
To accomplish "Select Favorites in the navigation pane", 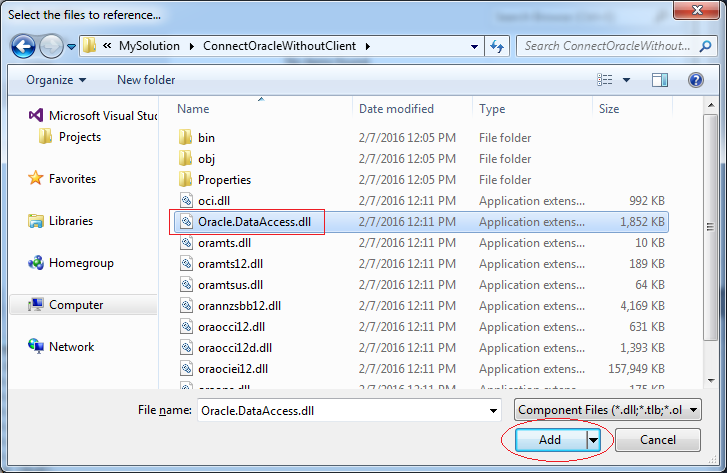I will [62, 179].
